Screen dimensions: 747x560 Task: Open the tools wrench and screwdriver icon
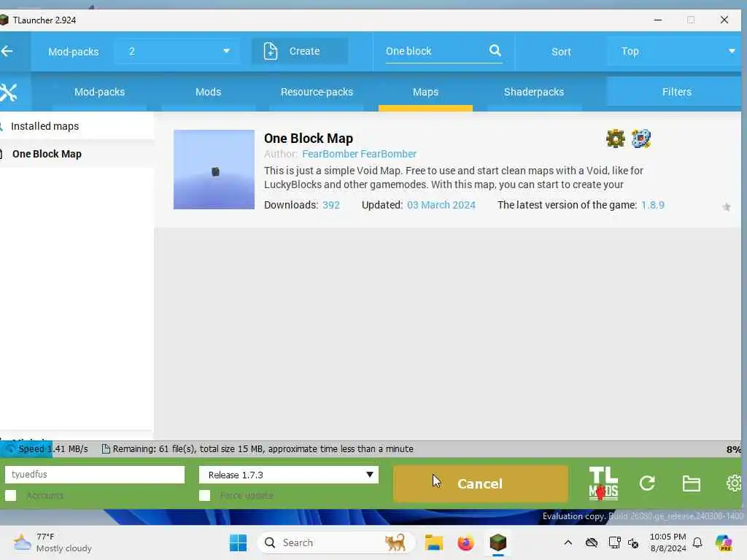click(x=8, y=92)
